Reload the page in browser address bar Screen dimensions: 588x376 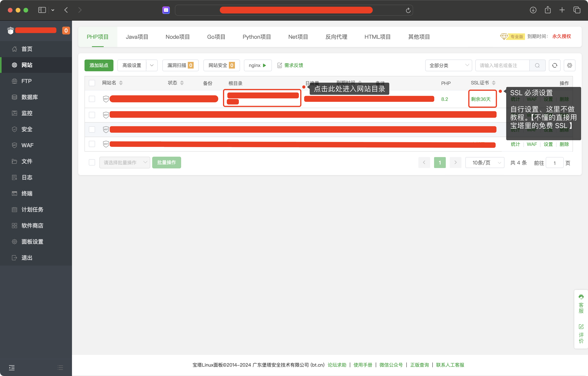click(x=408, y=10)
